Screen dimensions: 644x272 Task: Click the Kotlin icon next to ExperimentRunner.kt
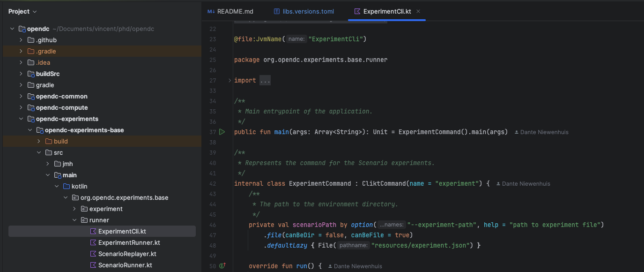(93, 242)
